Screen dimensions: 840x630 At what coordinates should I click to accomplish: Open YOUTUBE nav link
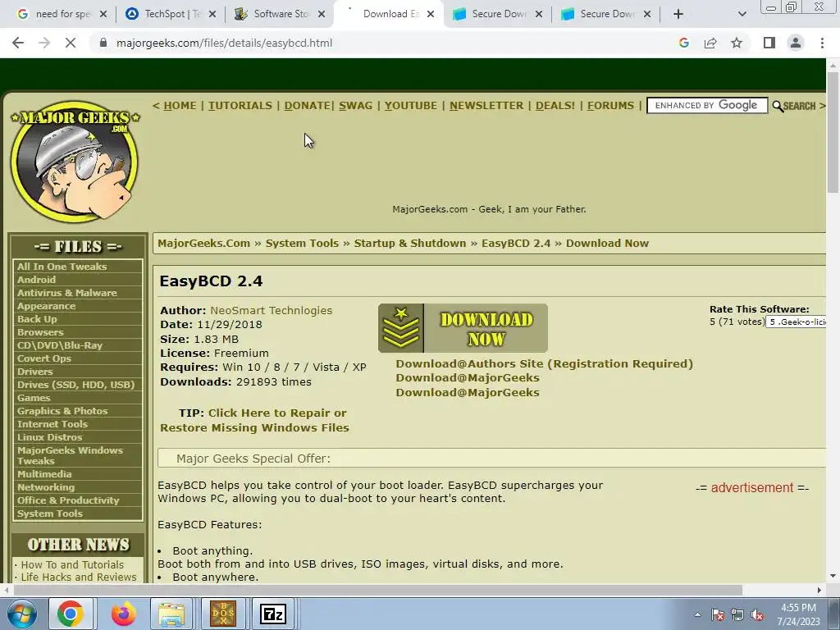click(x=411, y=106)
